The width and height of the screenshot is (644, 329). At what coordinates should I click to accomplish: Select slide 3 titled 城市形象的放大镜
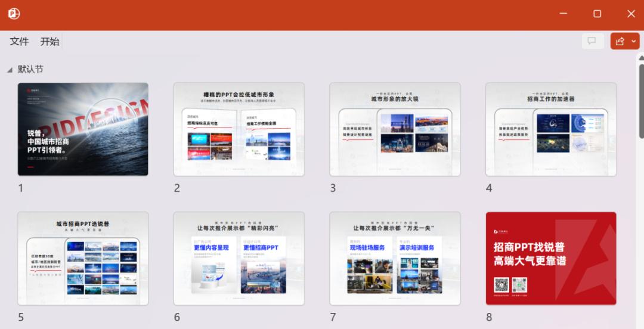(x=395, y=129)
